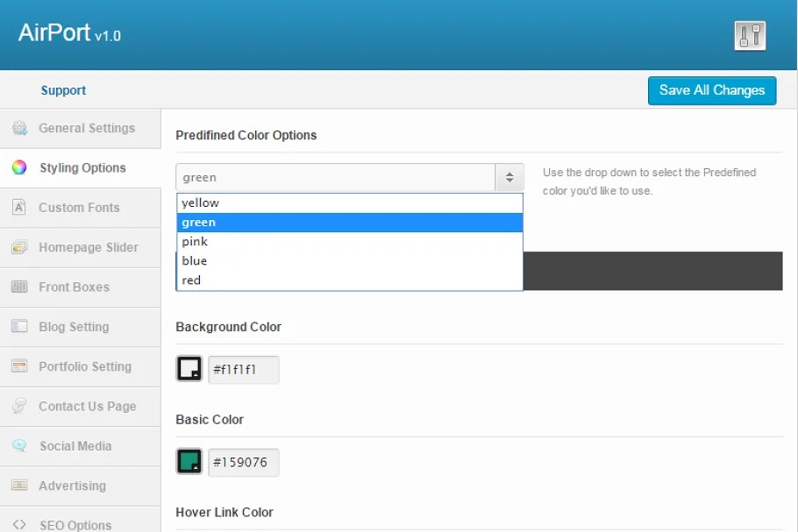
Task: Click the Front Boxes icon
Action: coord(19,287)
